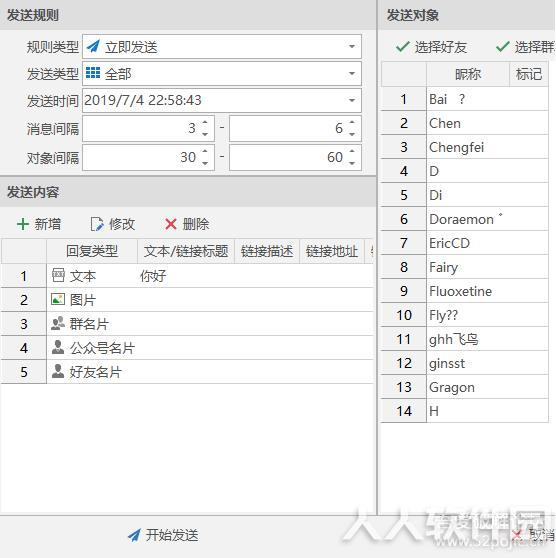Select the 图片 image row icon
This screenshot has height=558, width=556.
[x=58, y=299]
